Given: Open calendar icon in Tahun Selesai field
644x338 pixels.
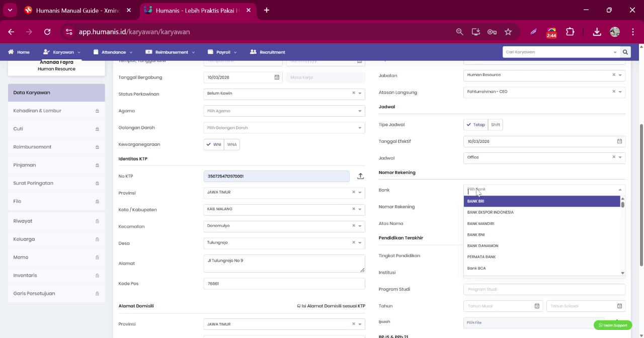Looking at the screenshot, I should click(619, 306).
